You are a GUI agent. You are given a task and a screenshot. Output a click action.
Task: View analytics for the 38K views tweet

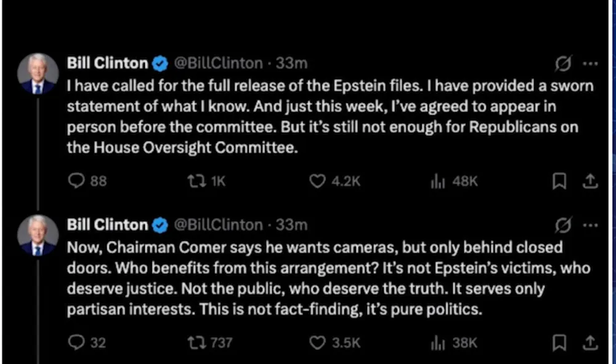437,342
